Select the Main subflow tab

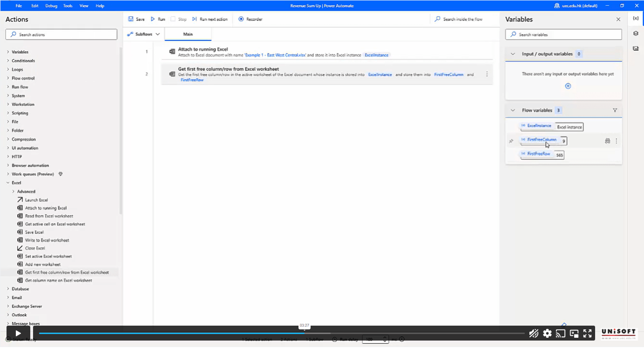188,34
